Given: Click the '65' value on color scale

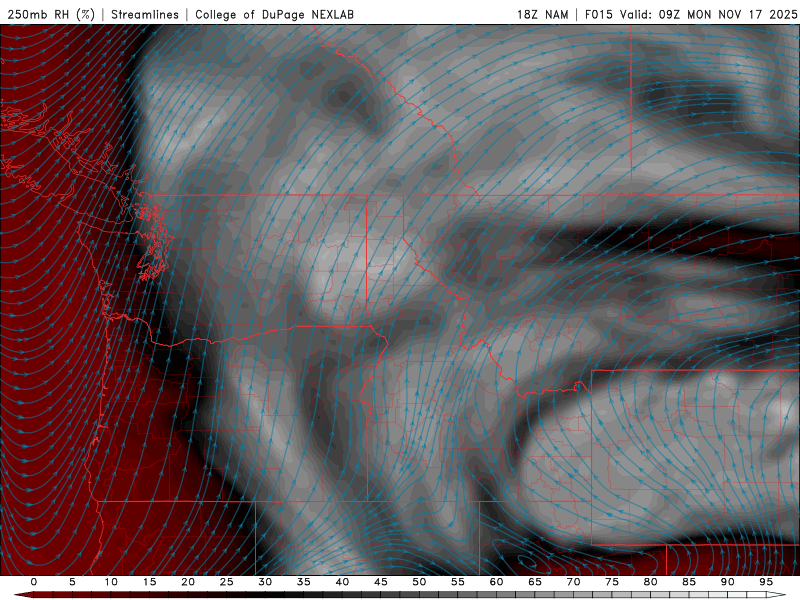Looking at the screenshot, I should [535, 582].
